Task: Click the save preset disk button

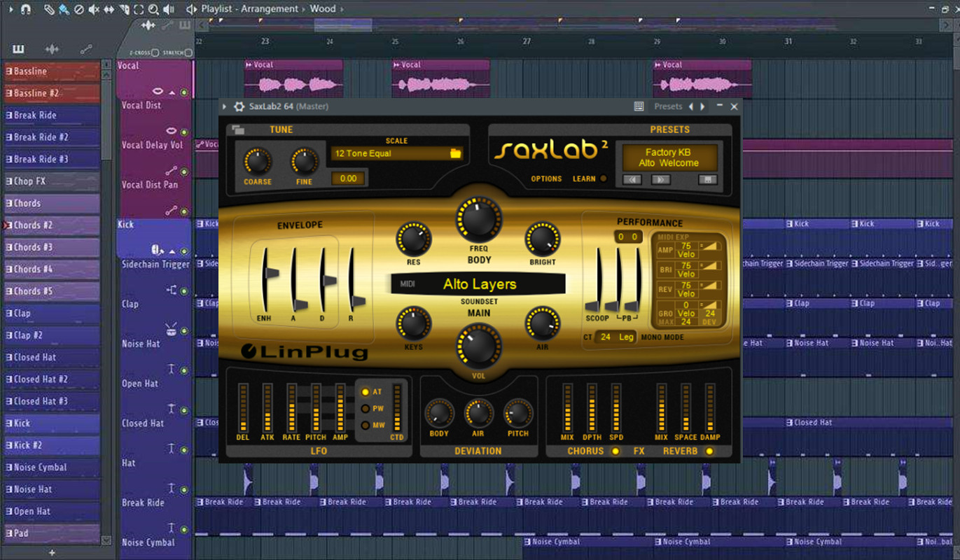Action: click(708, 179)
